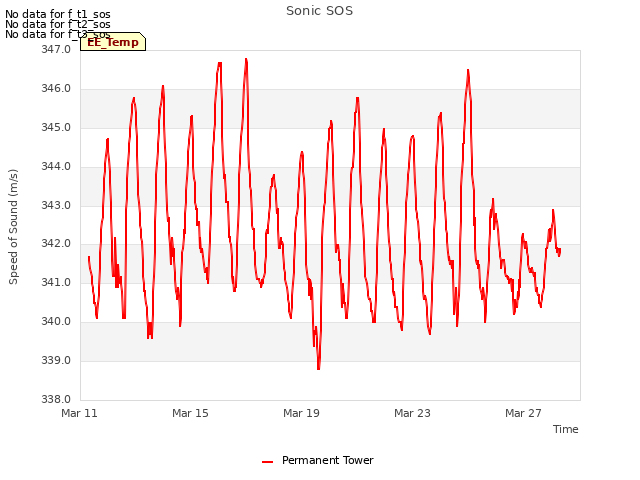Click the 343.0 y-axis value
Viewport: 640px width, 480px height.
click(x=56, y=205)
